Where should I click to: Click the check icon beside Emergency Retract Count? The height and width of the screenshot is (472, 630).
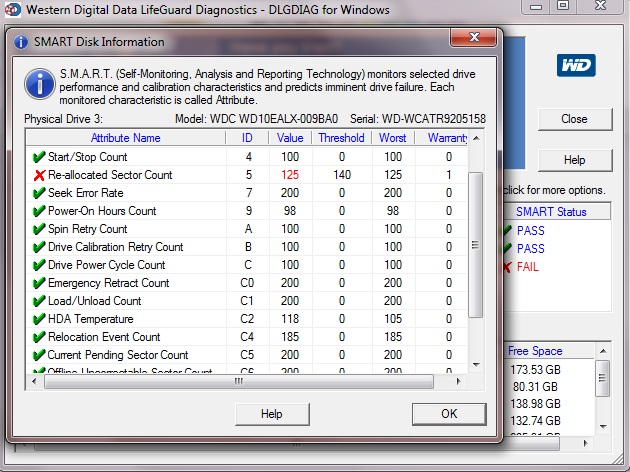pos(39,283)
